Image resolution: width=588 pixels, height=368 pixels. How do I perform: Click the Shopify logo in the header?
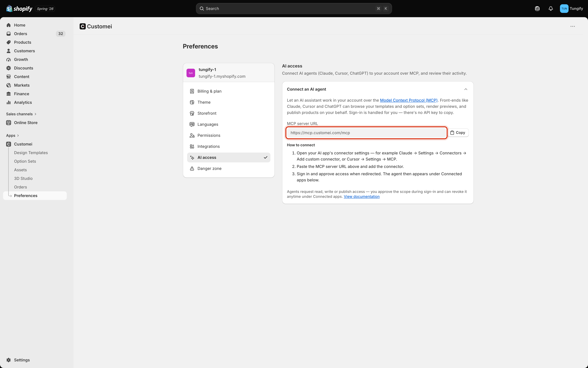click(19, 9)
